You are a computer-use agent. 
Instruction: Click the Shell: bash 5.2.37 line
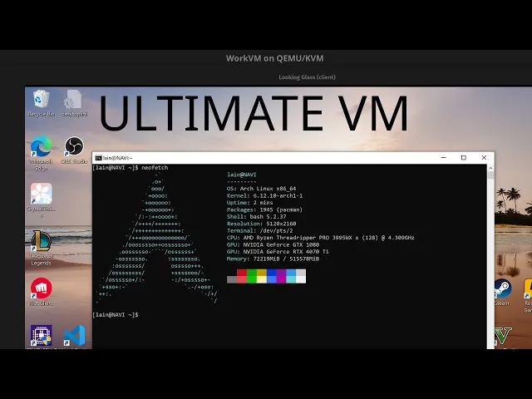point(257,216)
